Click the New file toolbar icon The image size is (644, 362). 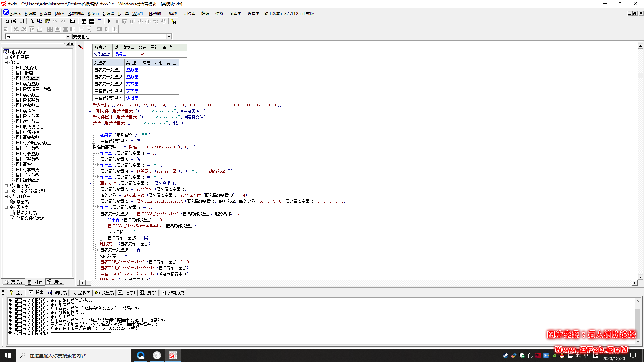point(6,21)
